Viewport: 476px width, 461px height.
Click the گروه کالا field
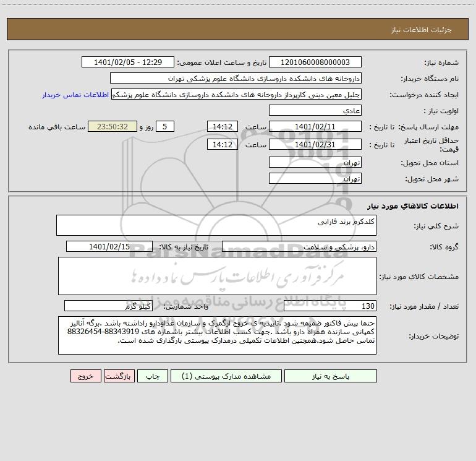(299, 247)
